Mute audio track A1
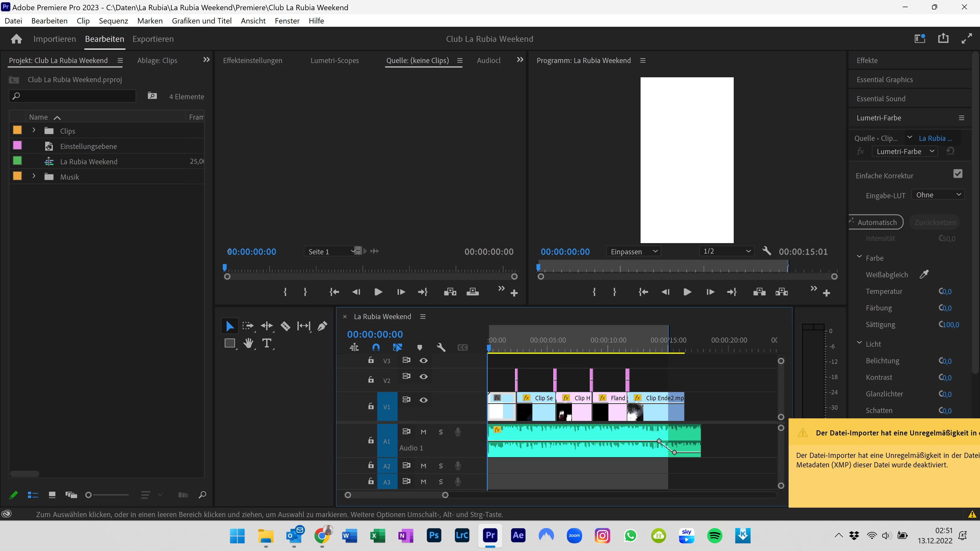 (x=423, y=432)
